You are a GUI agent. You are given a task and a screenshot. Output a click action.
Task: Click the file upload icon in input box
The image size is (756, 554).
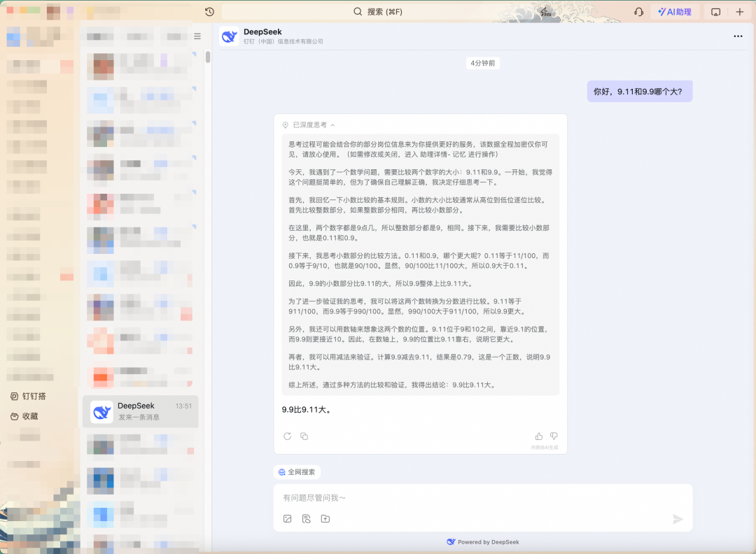[325, 518]
